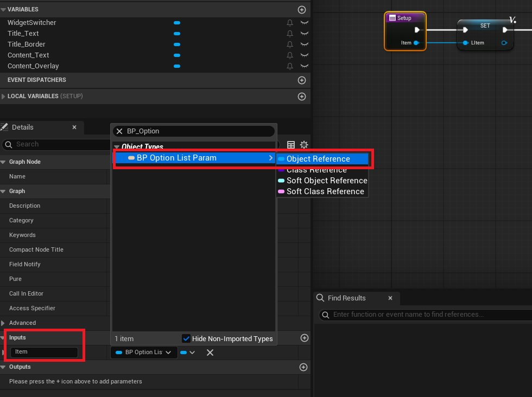Expand the Local Variables section
The image size is (532, 397).
tap(4, 97)
